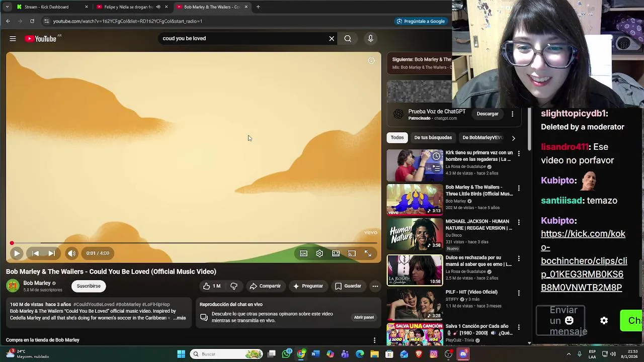
Task: Click the 'Enviar un mensaje' chat input
Action: (x=560, y=321)
